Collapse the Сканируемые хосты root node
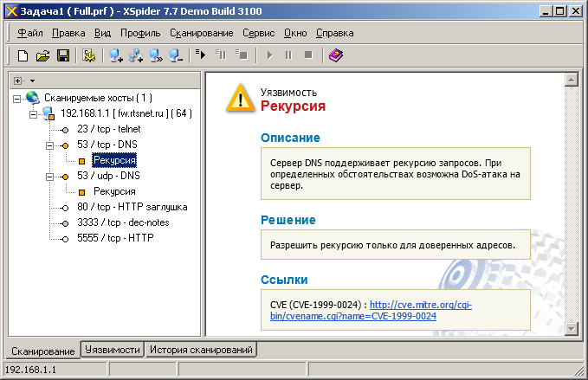Screen dimensions: 588x380 click(16, 99)
